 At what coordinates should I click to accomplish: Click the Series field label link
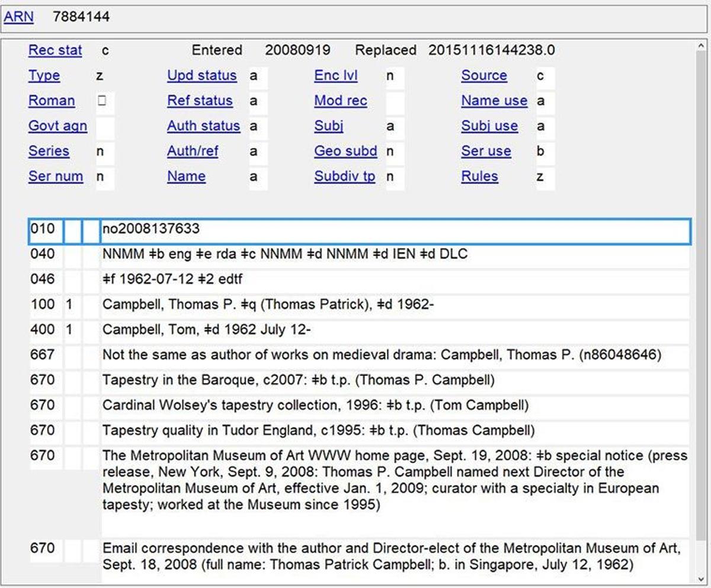click(49, 151)
